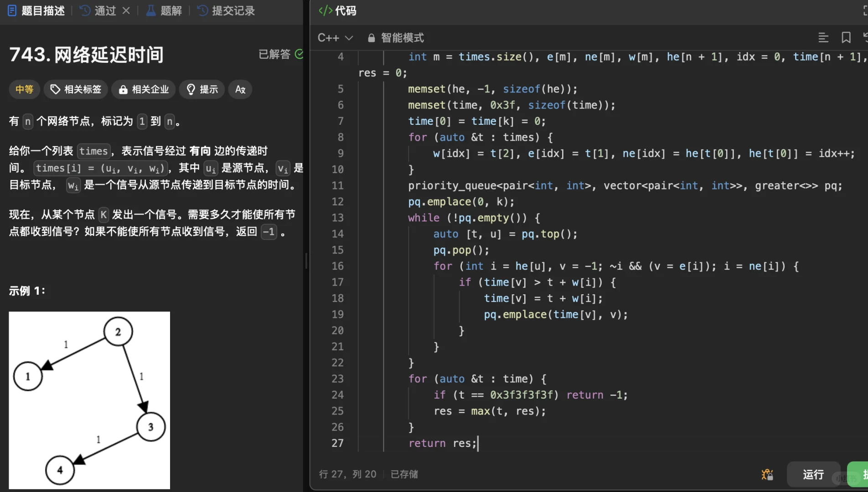
Task: Toggle the 智能模式 lock setting
Action: 396,38
